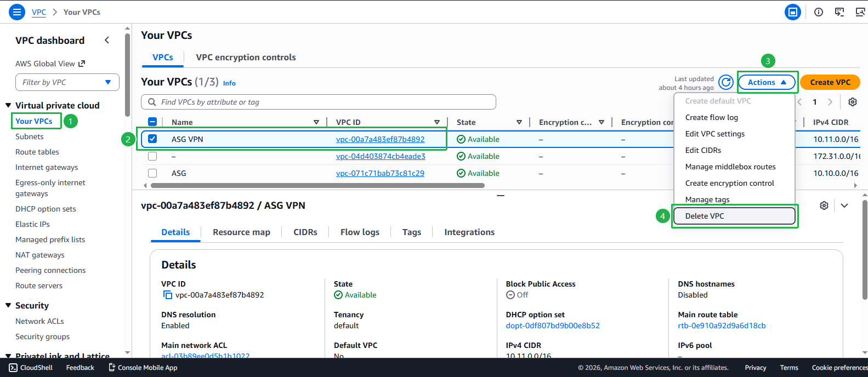Collapse details panel with down chevron
Screen dimensions: 868x377
844,205
